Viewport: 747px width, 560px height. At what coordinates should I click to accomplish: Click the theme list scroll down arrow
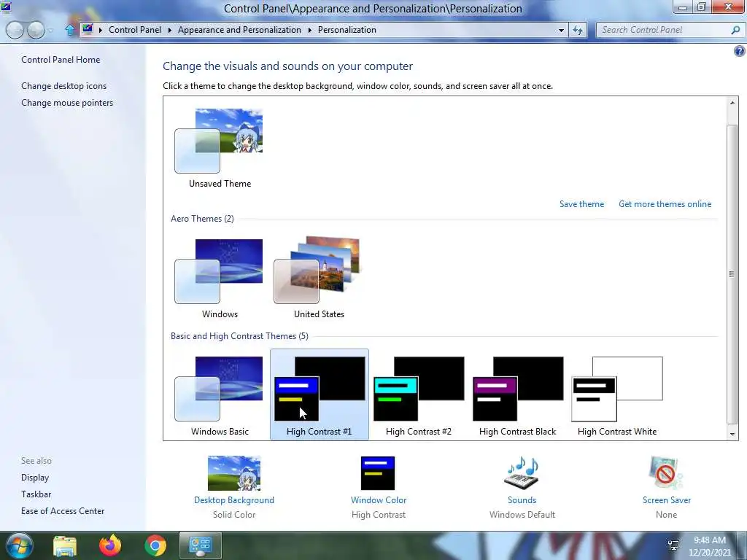click(732, 434)
